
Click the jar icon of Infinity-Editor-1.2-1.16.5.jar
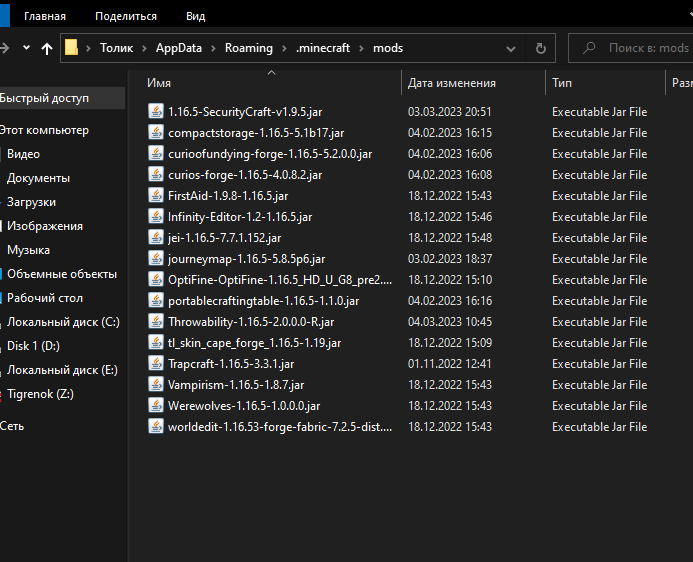[x=156, y=216]
